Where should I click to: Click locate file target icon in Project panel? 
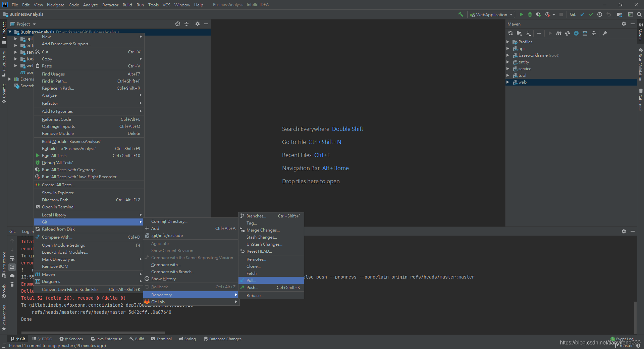pos(178,24)
